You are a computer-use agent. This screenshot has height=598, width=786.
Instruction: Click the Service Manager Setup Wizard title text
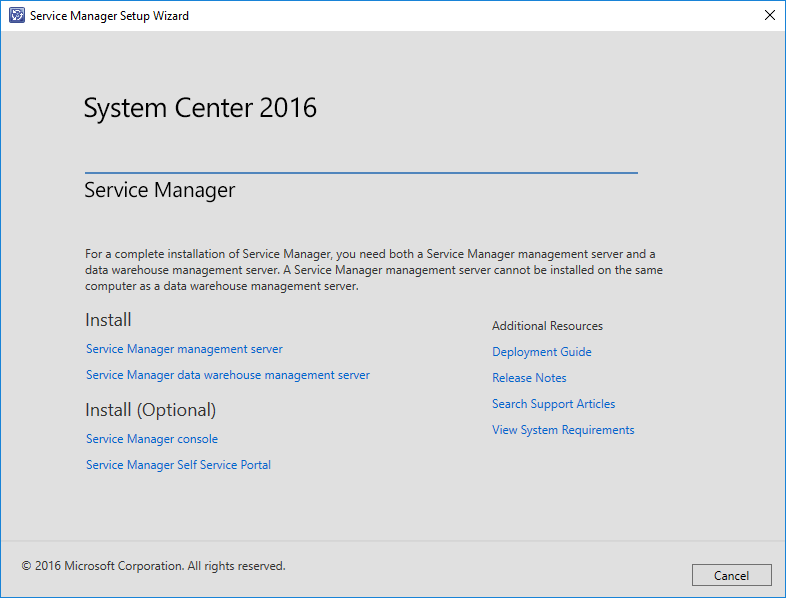pos(109,16)
